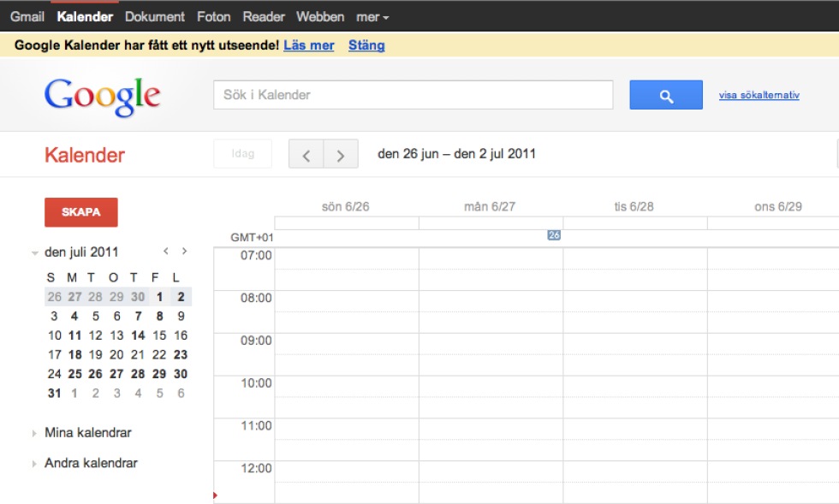
Task: Open Foton in the top navigation
Action: (x=213, y=17)
